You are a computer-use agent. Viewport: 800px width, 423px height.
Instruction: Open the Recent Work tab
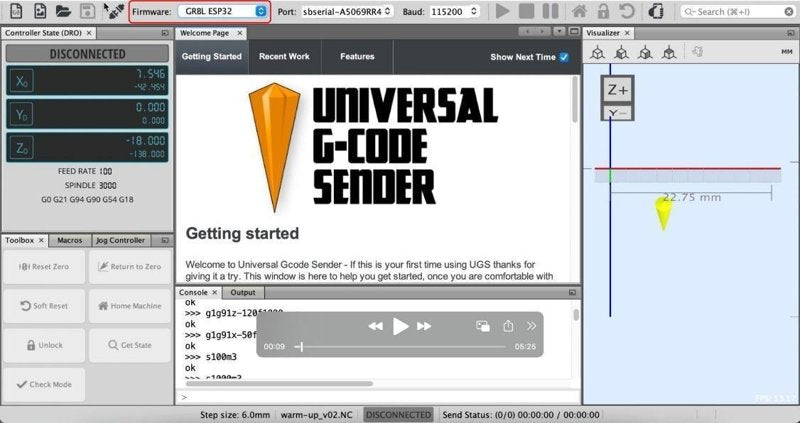[284, 57]
